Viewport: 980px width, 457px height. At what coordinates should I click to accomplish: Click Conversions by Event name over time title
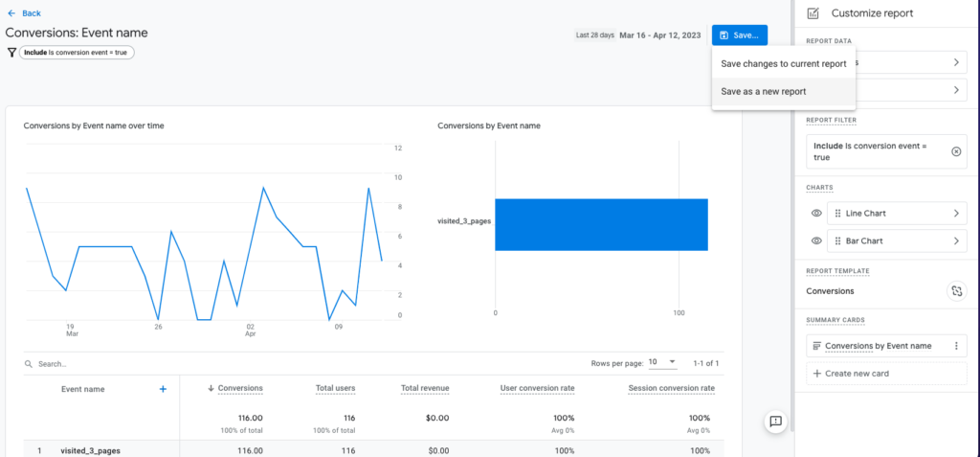94,126
